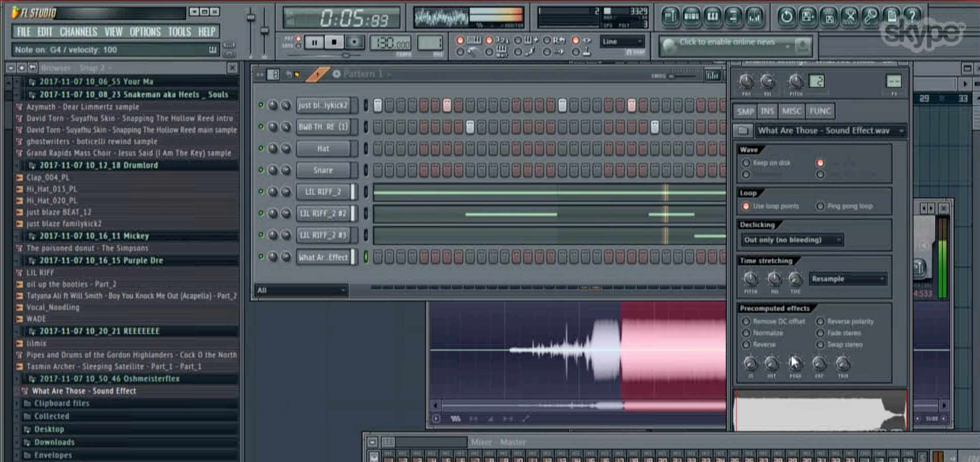Click the question mark help icon
Viewport: 980px width, 462px height.
[x=912, y=16]
